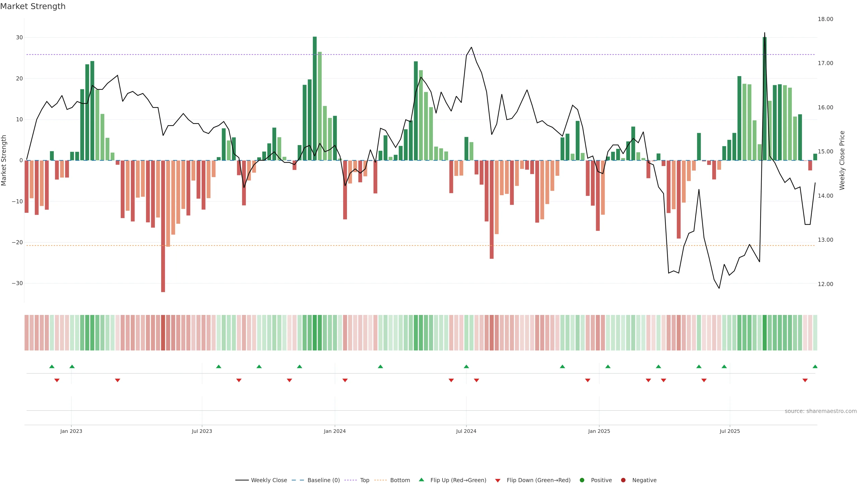Click the dark red Negative legend dot
This screenshot has width=868, height=488.
pos(623,480)
